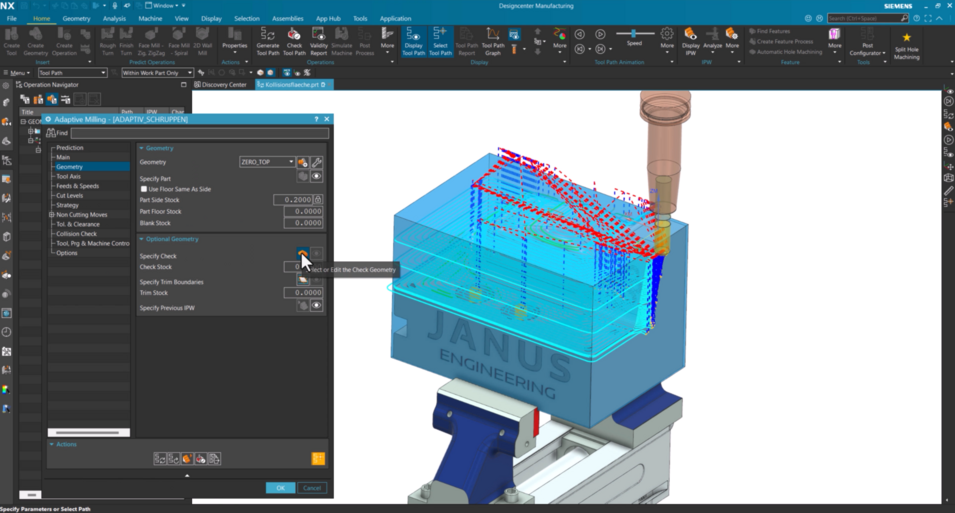Enable Use Floor Same As Side
Viewport: 955px width, 513px height.
[144, 189]
